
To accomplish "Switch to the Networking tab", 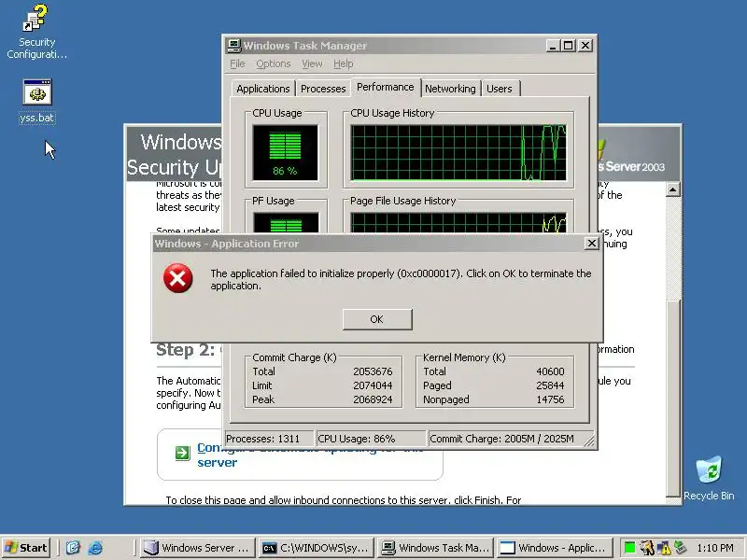I will pos(450,89).
